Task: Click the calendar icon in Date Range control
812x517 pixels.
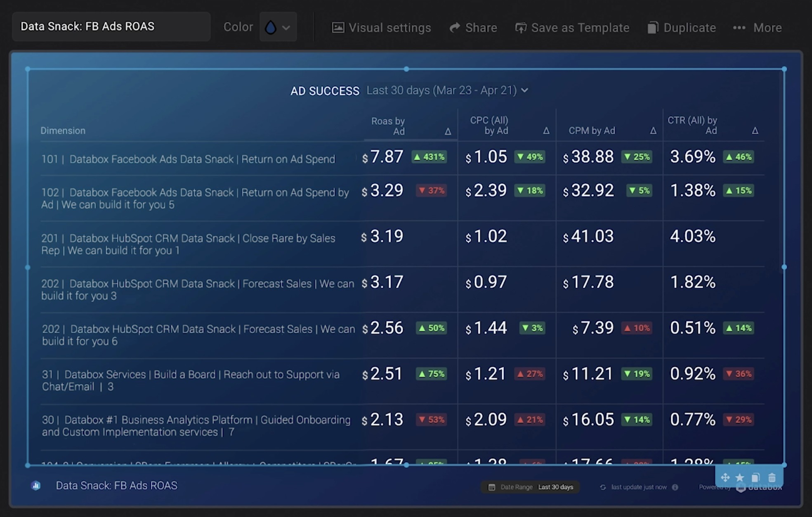Action: click(492, 487)
